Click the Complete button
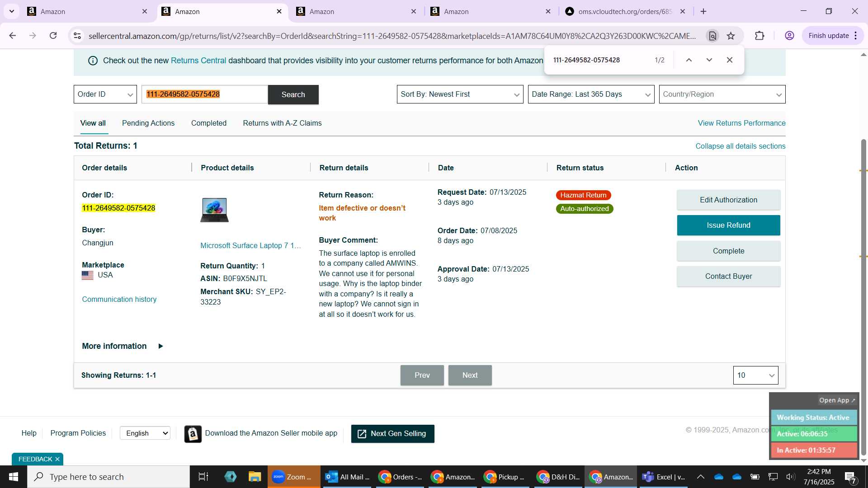868x488 pixels. pyautogui.click(x=728, y=251)
